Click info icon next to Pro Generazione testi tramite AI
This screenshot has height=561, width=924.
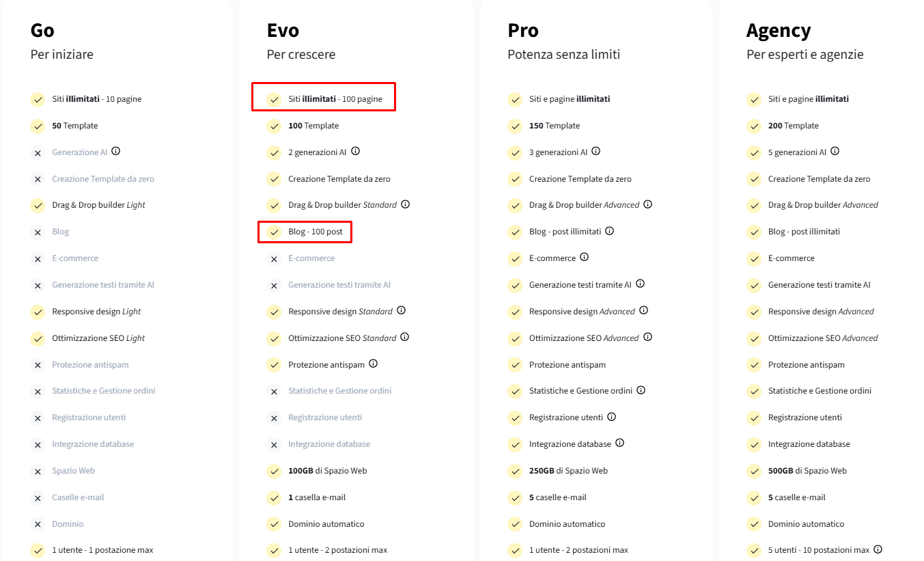click(640, 284)
